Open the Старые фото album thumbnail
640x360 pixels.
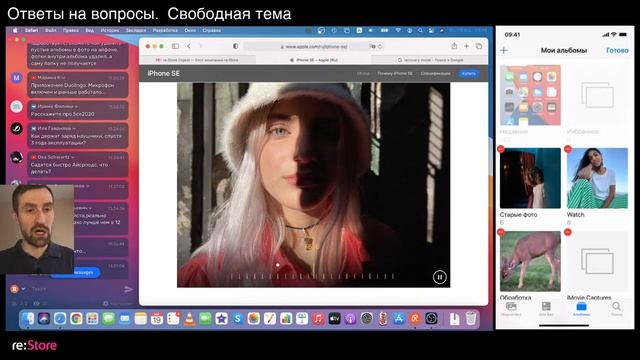coord(530,178)
